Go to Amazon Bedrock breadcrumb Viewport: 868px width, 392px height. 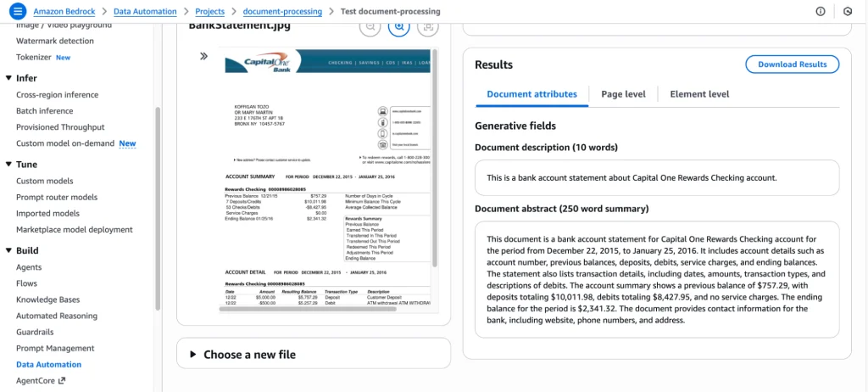tap(66, 11)
